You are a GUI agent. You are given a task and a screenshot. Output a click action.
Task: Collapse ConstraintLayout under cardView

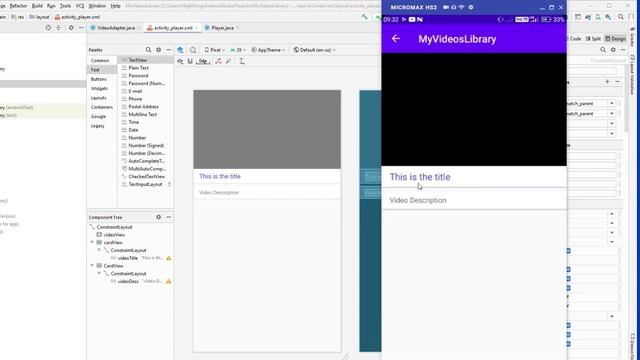point(99,250)
